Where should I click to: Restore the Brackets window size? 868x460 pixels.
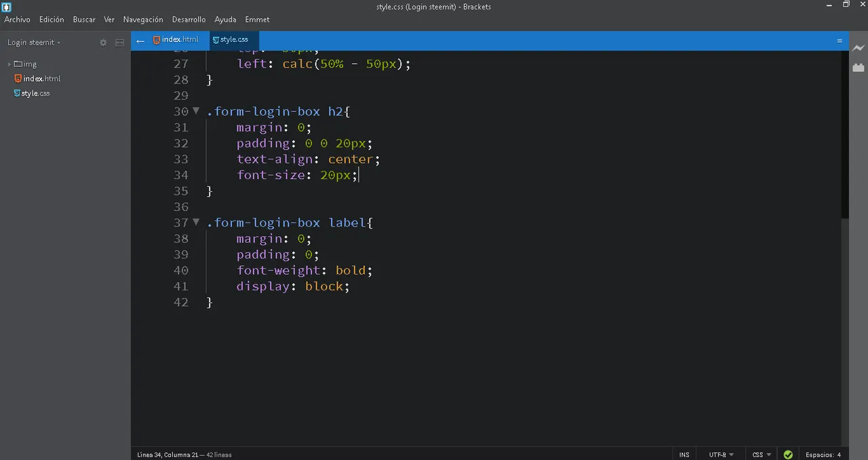(x=846, y=5)
